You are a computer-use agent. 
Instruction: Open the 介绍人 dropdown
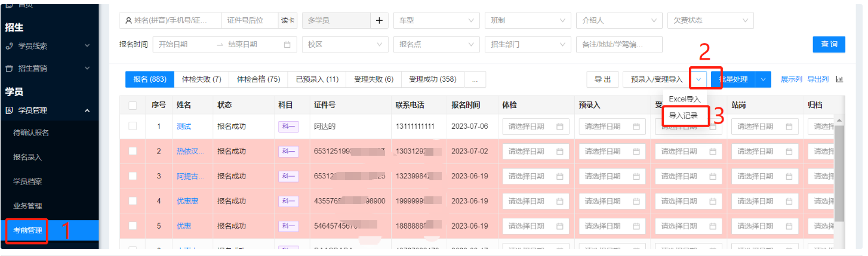click(x=619, y=20)
